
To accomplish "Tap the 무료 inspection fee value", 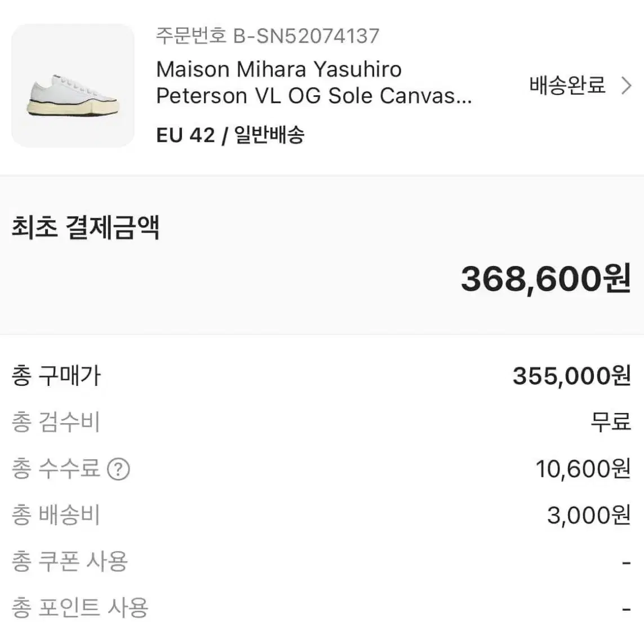I will (x=611, y=422).
